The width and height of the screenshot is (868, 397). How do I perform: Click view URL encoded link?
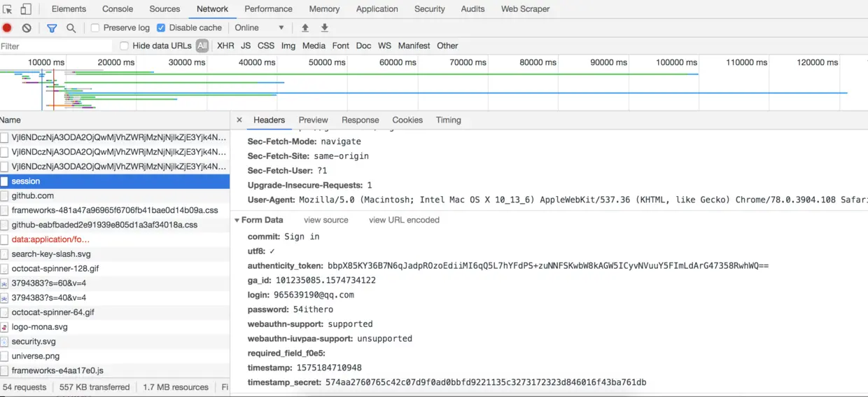[404, 220]
